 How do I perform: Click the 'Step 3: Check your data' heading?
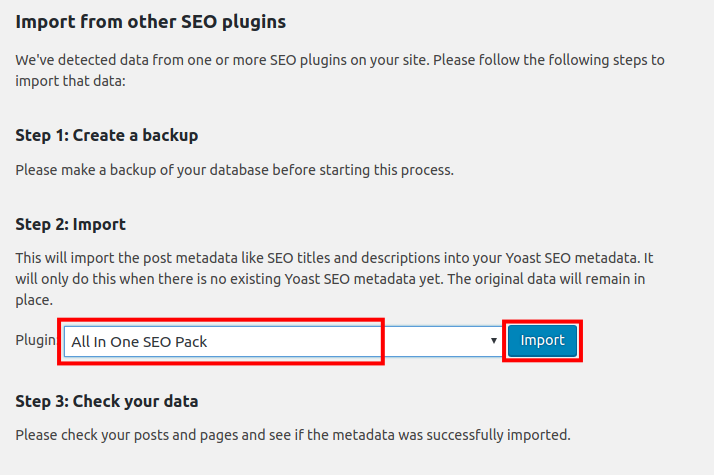click(107, 401)
